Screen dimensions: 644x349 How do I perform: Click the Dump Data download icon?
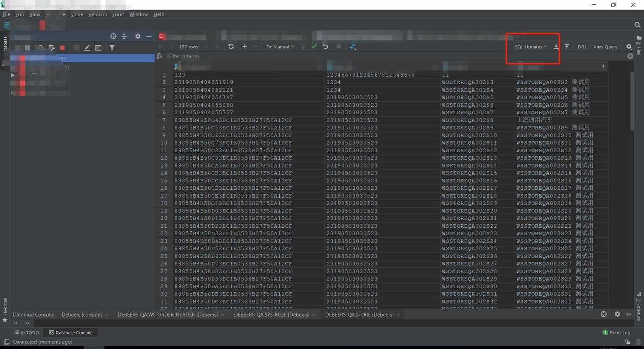tap(556, 47)
